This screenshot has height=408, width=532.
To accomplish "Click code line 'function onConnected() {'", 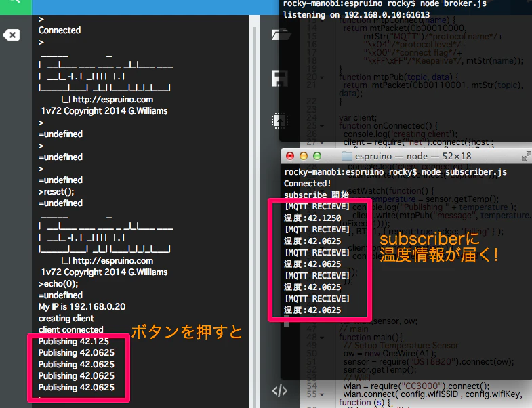I will 388,126.
